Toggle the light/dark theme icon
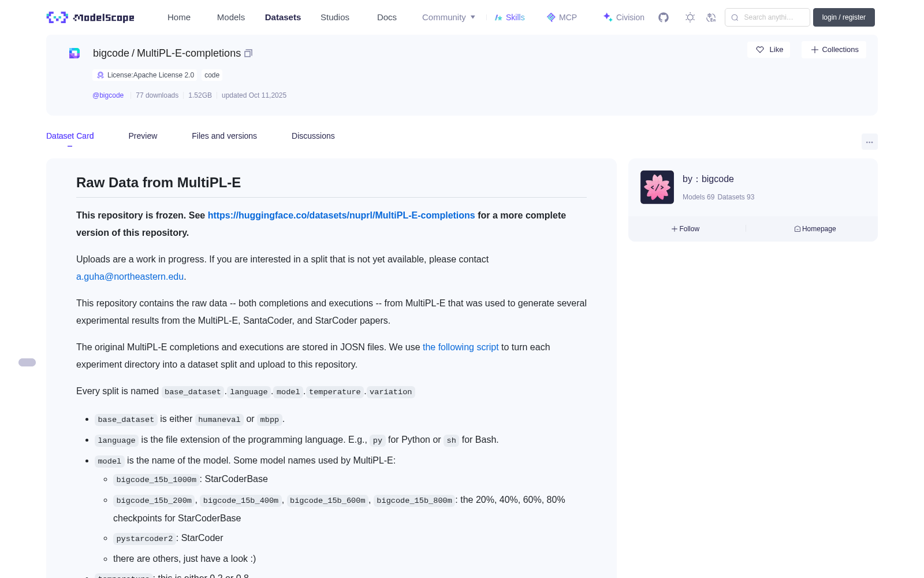The height and width of the screenshot is (578, 924). pyautogui.click(x=690, y=17)
